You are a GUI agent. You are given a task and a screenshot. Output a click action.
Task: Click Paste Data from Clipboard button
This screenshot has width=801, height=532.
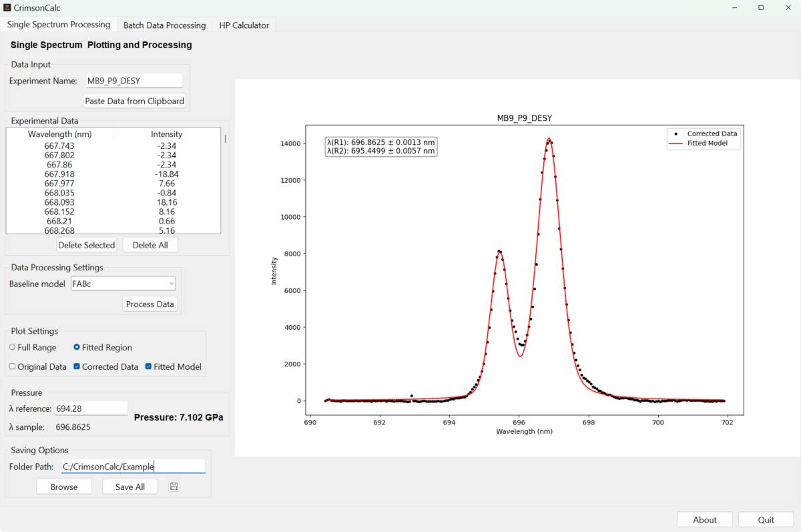(x=134, y=101)
